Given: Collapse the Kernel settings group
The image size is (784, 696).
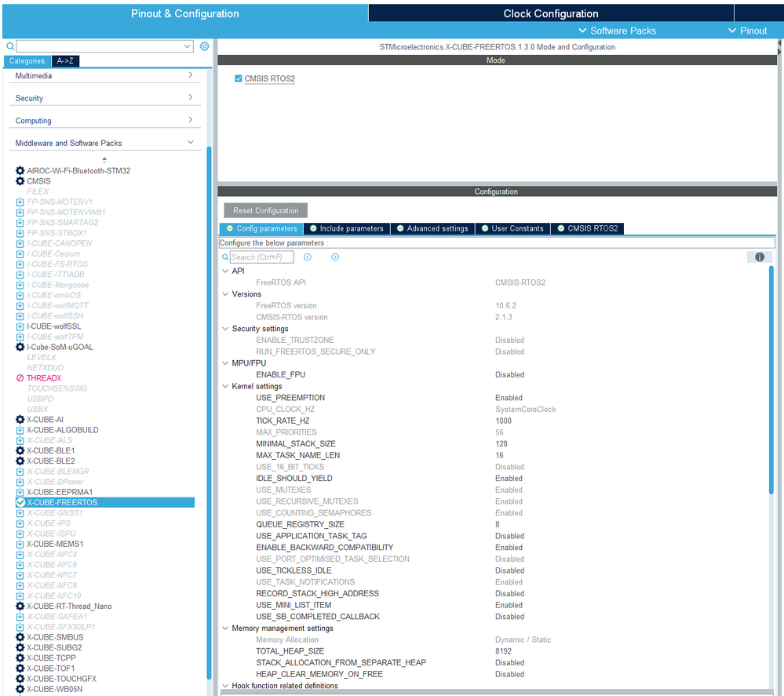Looking at the screenshot, I should click(225, 386).
